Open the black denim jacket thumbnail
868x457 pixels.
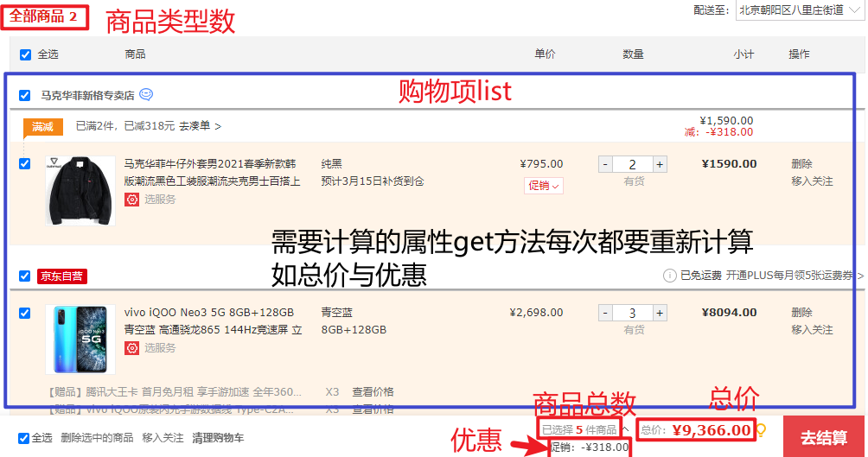80,190
